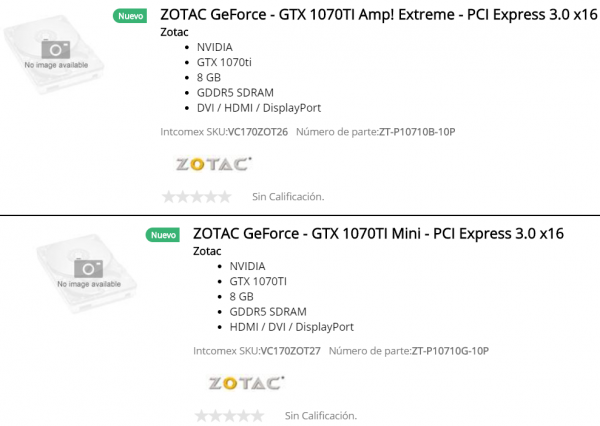Rate the 1070TI Mini with the star rating
Screen dimensions: 600x426
click(x=229, y=416)
